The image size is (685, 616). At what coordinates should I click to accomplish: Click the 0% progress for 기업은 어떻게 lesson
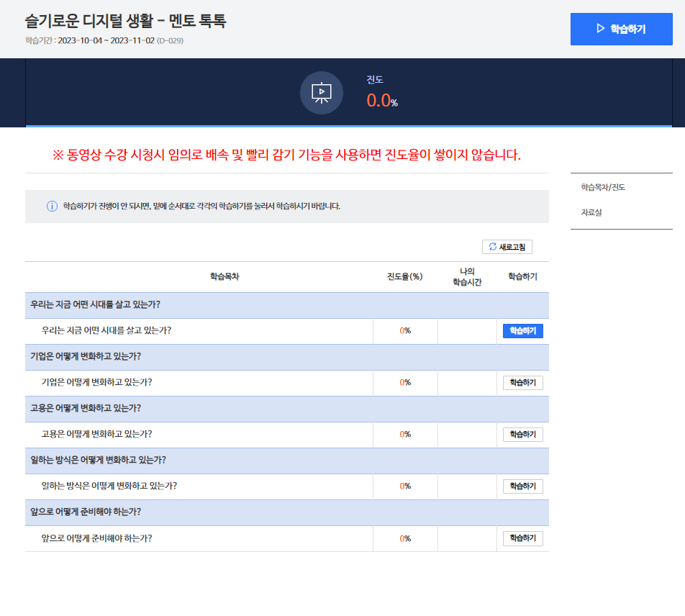tap(405, 383)
